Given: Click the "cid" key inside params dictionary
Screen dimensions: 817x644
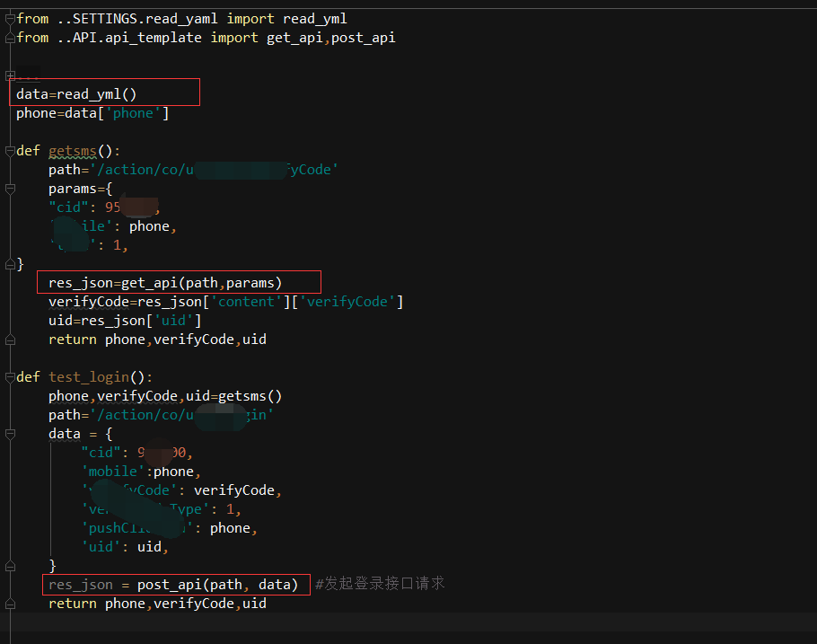Looking at the screenshot, I should [68, 207].
